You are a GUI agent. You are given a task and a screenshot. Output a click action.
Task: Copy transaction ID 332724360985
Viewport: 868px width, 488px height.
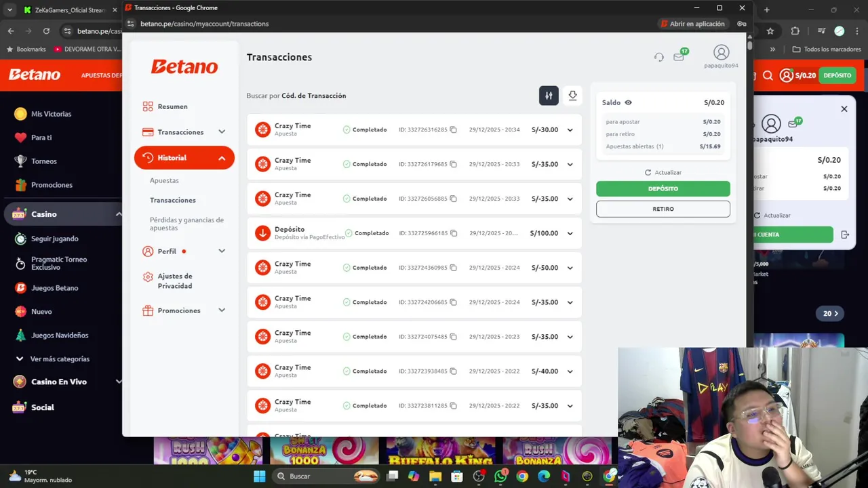point(454,268)
